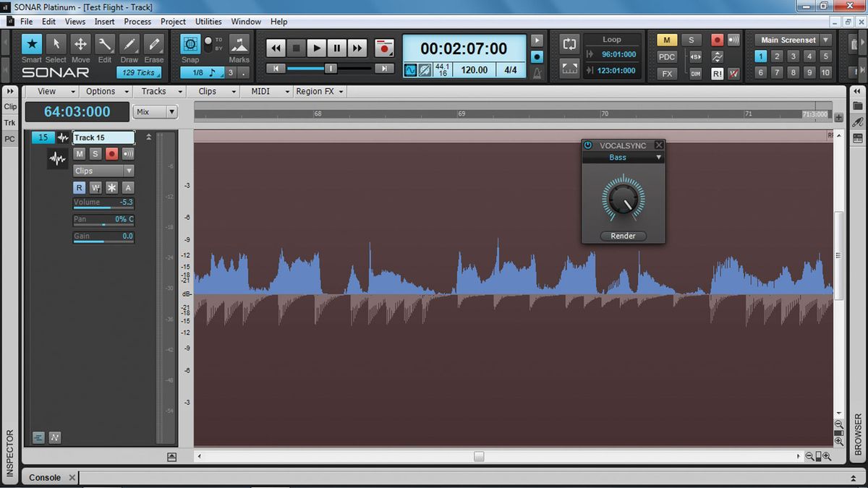Open the Track view Options menu
Image resolution: width=868 pixels, height=488 pixels.
tap(107, 91)
